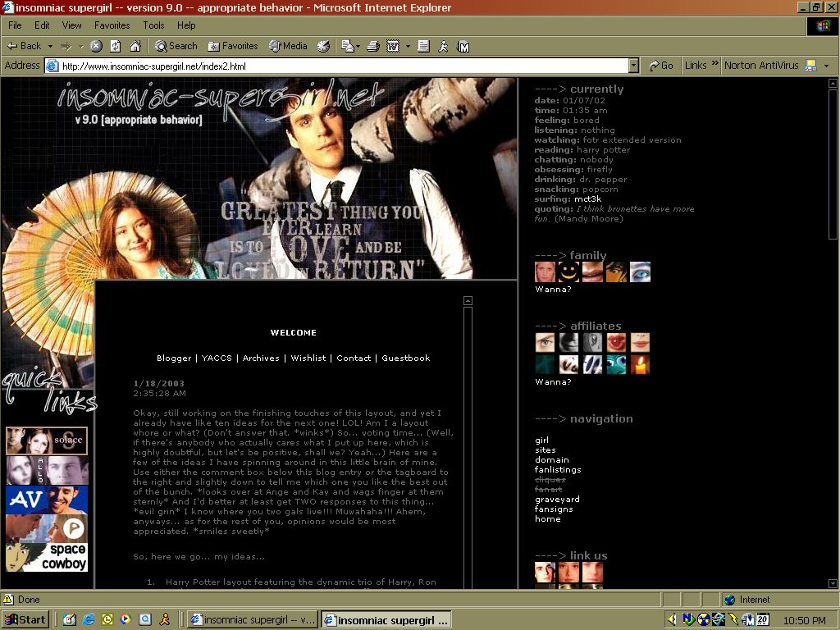Open the View menu
The width and height of the screenshot is (840, 630).
pos(72,25)
